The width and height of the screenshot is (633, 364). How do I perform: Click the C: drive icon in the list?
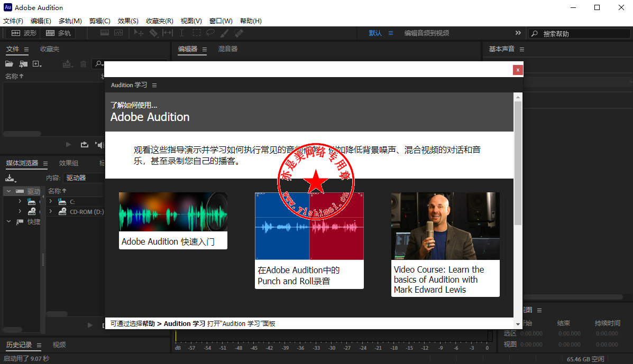point(62,202)
